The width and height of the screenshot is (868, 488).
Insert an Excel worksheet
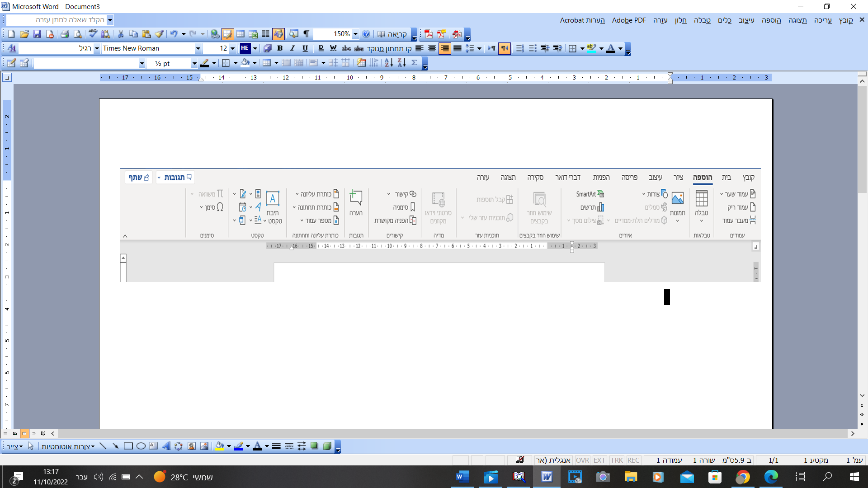253,34
